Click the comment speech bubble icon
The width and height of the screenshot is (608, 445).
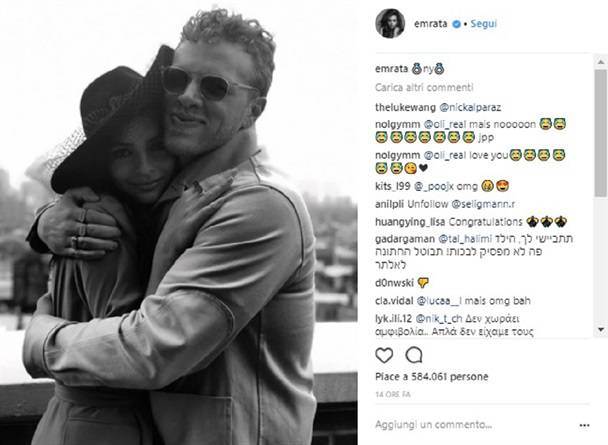(414, 355)
